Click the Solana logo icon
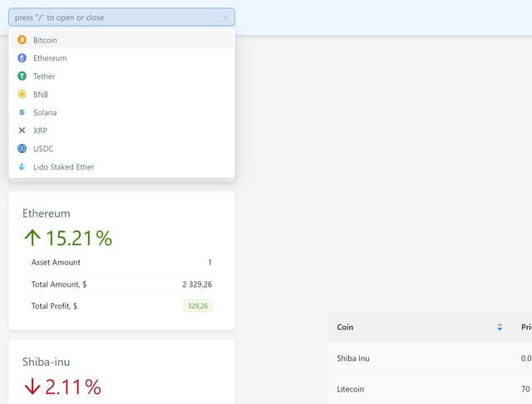Screen dimensions: 532x404 [22, 112]
